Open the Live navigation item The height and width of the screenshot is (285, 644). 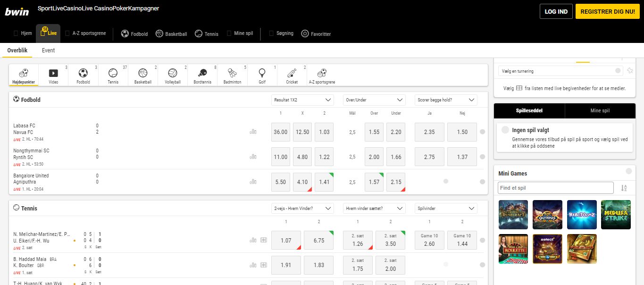48,34
